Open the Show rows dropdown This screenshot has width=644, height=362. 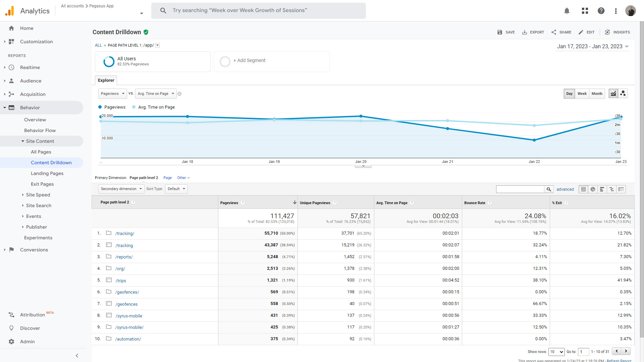tap(556, 352)
